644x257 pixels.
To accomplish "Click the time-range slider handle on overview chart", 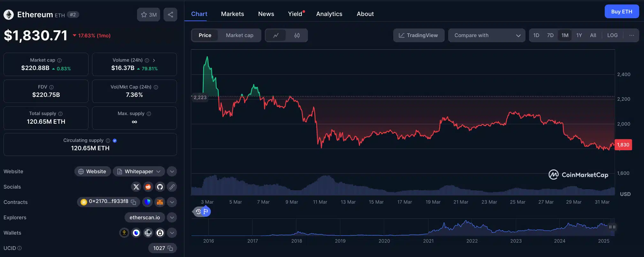I will (612, 227).
